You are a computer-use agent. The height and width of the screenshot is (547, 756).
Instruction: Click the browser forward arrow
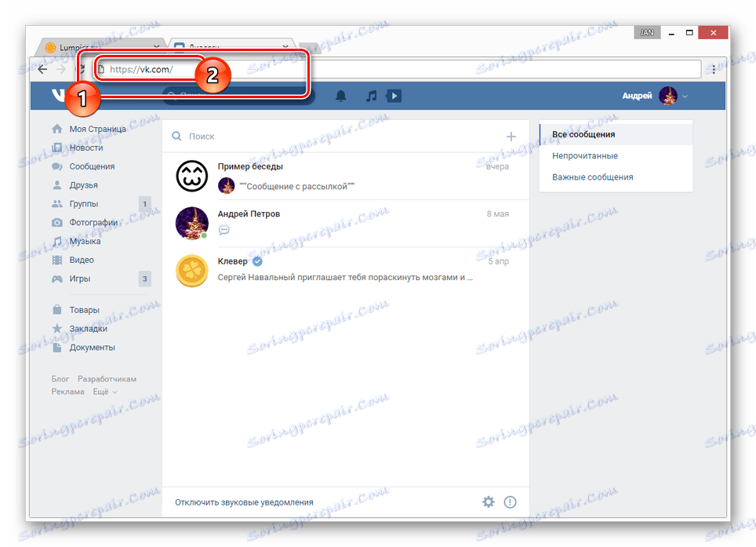(61, 70)
